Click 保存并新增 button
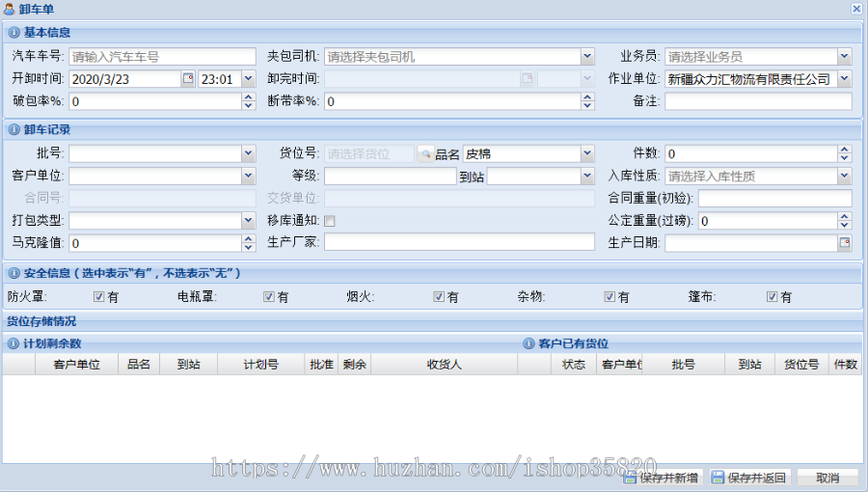Image resolution: width=868 pixels, height=492 pixels. click(x=662, y=478)
